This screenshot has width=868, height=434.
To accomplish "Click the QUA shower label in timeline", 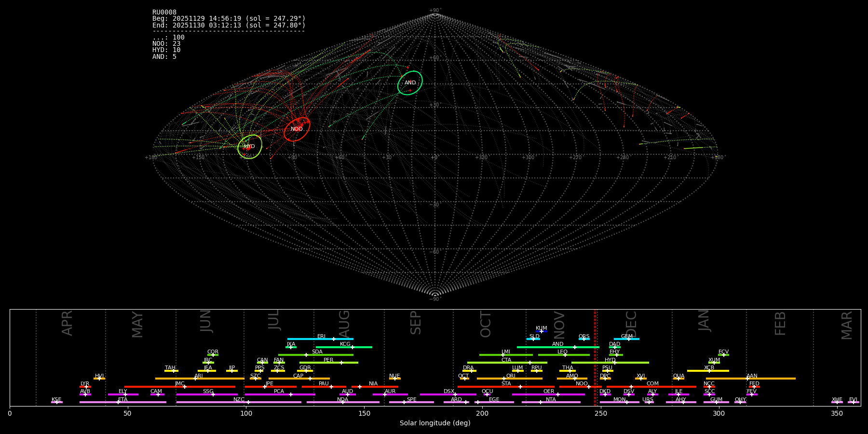I will coord(678,376).
